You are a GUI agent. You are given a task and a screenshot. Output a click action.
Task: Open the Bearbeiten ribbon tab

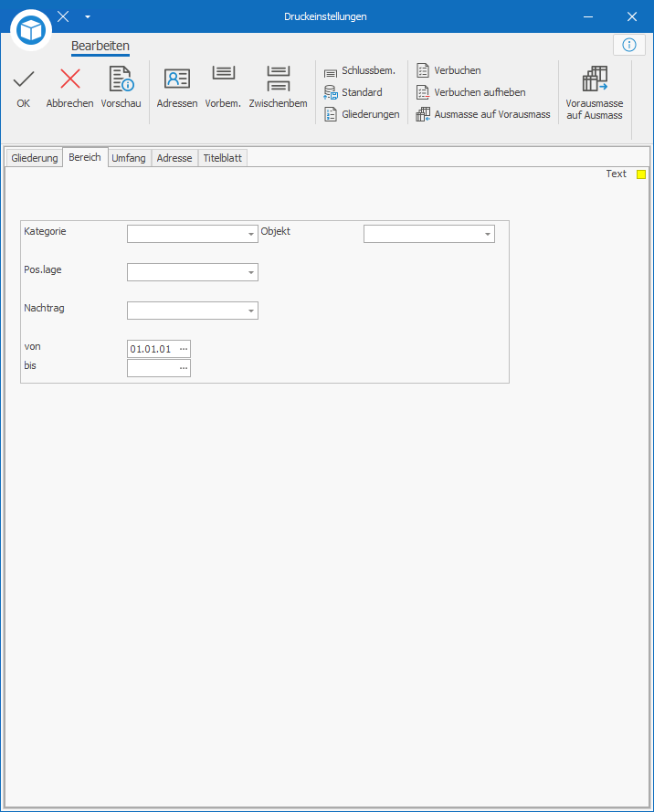click(100, 46)
